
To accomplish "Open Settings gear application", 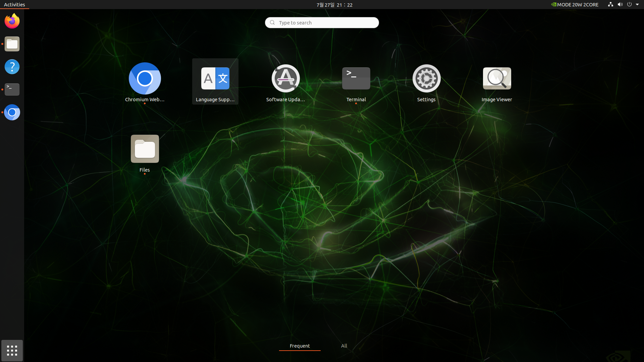I will click(x=426, y=79).
